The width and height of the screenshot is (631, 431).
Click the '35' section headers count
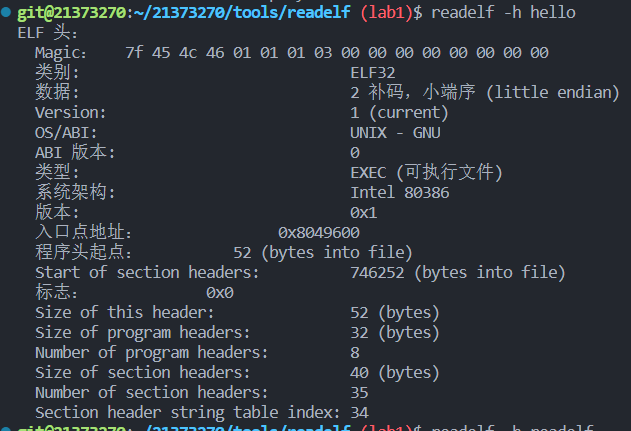[359, 392]
